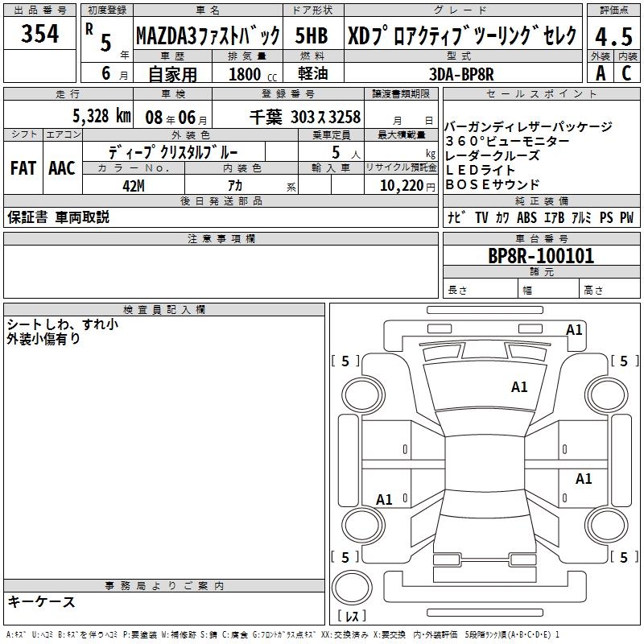Viewport: 644px width, 644px height.
Task: Click A1 mark near front bumper corner
Action: 574,330
